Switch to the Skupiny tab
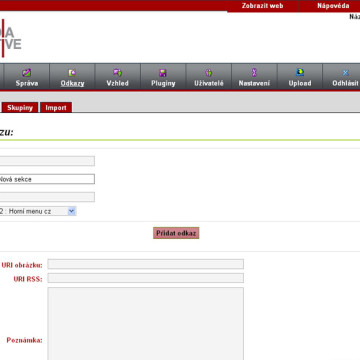Viewport: 360px width, 360px height. click(20, 108)
